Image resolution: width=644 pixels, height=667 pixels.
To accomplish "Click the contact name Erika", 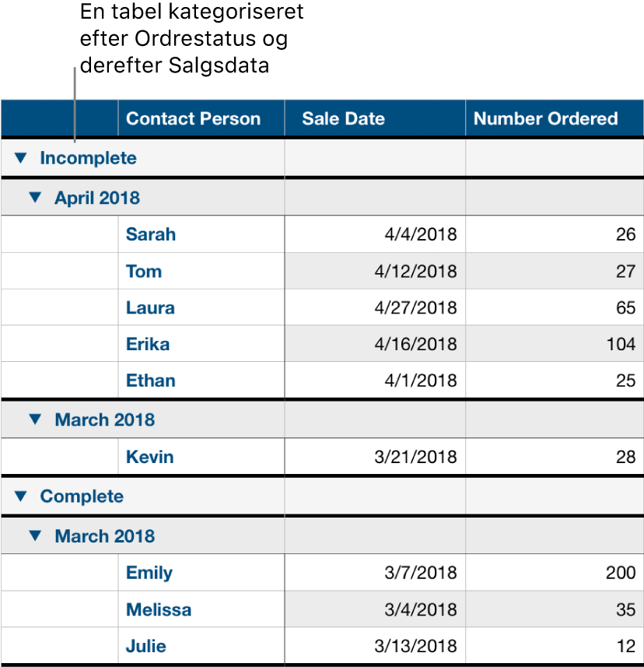I will 148,344.
